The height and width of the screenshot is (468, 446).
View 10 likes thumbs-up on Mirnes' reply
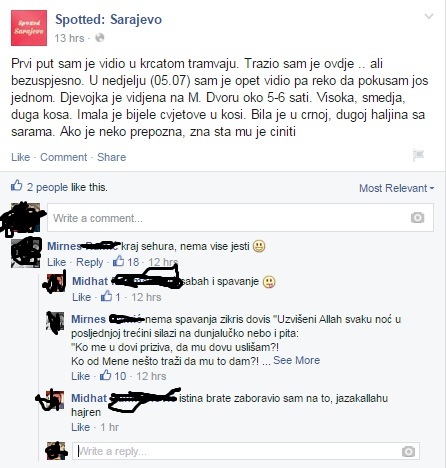click(x=106, y=375)
